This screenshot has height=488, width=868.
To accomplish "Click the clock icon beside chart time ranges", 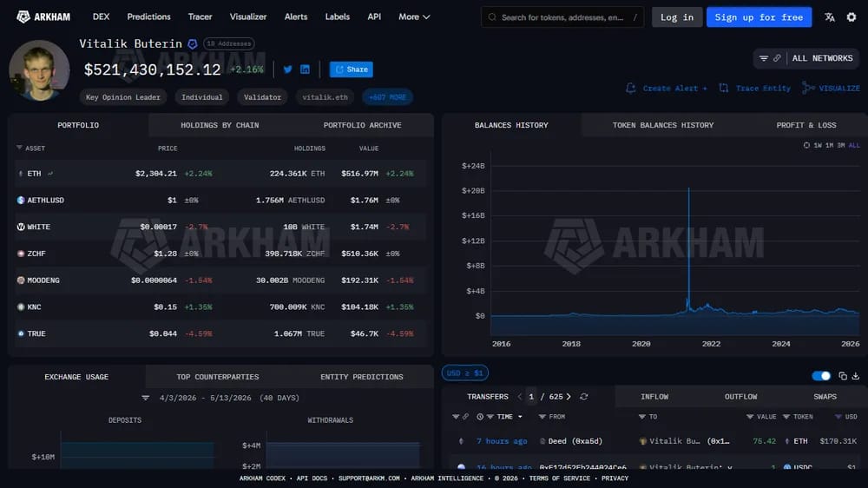I will point(806,145).
